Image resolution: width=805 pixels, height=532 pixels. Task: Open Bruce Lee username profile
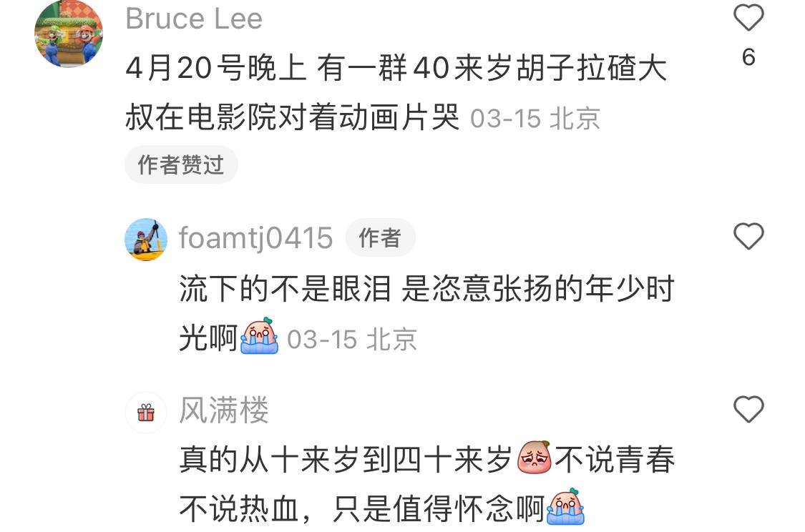tap(194, 19)
